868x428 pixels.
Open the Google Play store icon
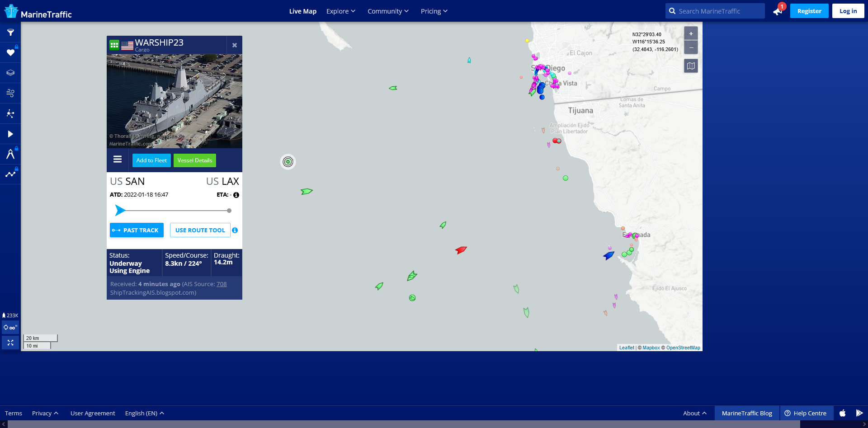(859, 413)
